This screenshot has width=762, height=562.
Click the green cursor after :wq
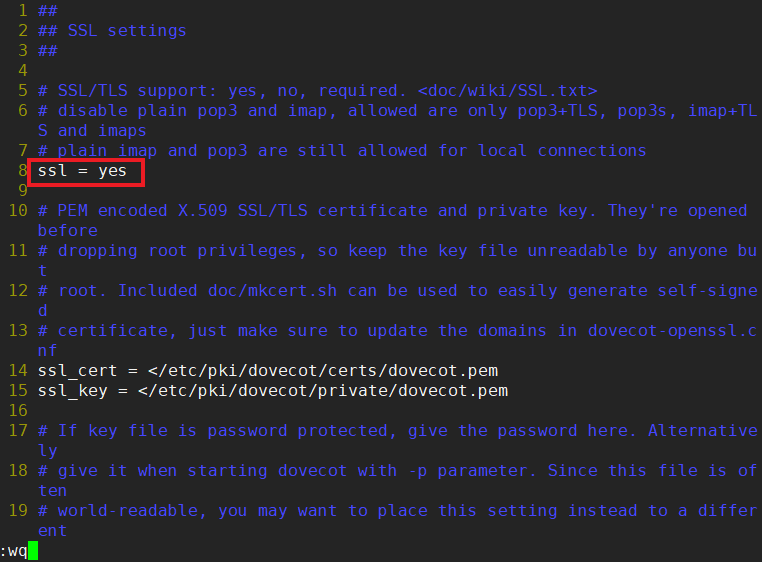(x=33, y=551)
